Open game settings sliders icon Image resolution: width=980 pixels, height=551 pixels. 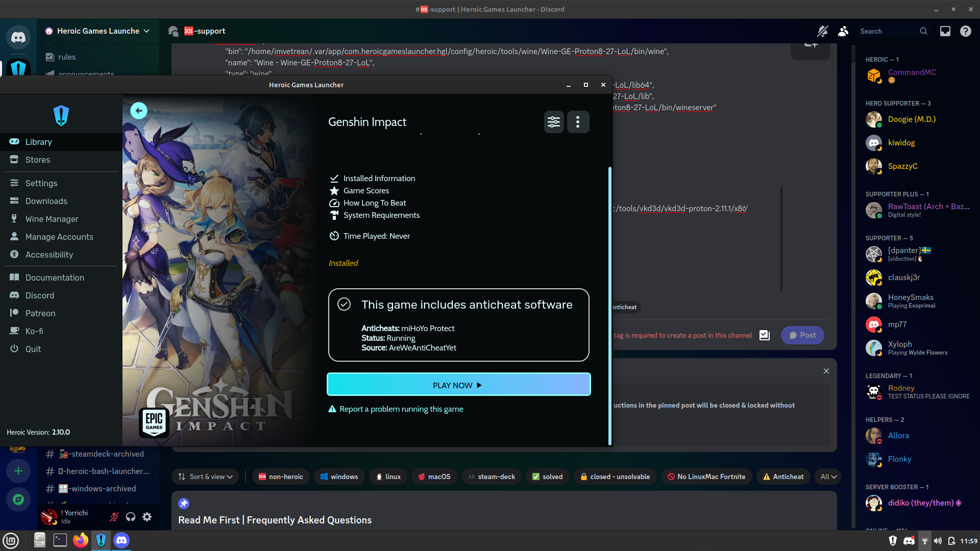coord(554,122)
